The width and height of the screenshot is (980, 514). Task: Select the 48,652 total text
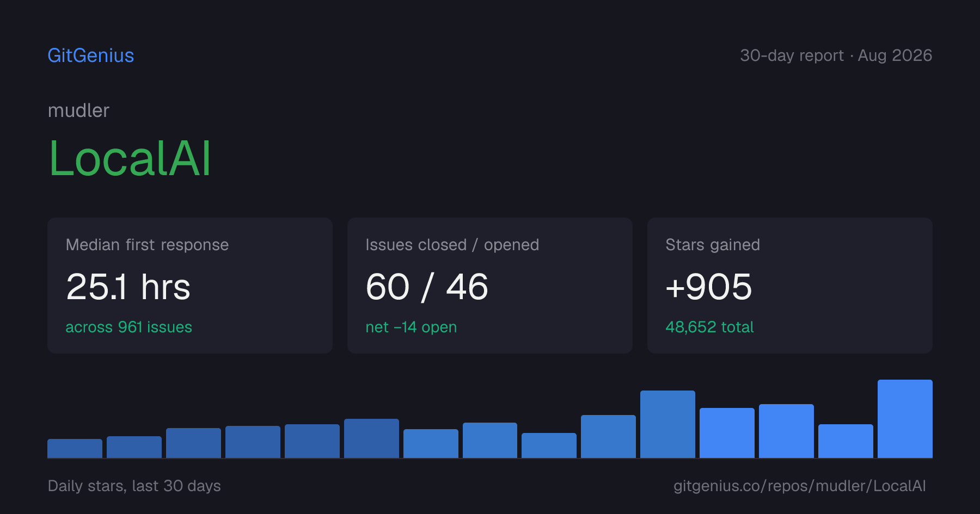(x=709, y=327)
